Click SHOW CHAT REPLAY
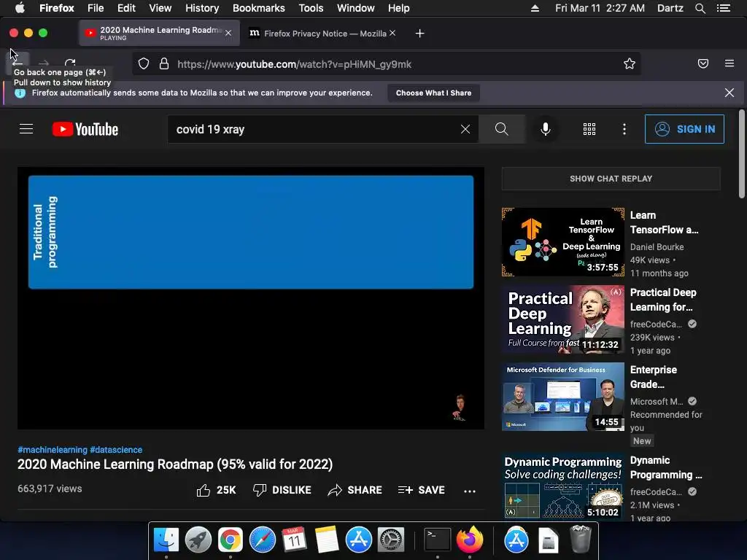Screen dimensions: 747x560 click(611, 179)
